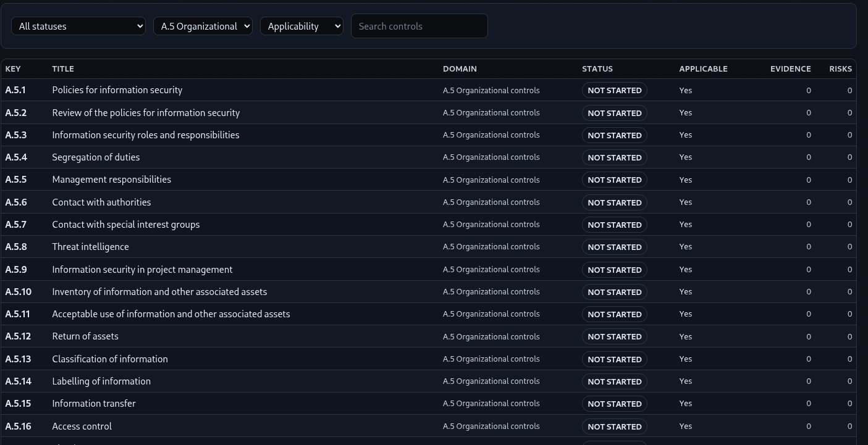Click the EVIDENCE column header

coord(790,69)
